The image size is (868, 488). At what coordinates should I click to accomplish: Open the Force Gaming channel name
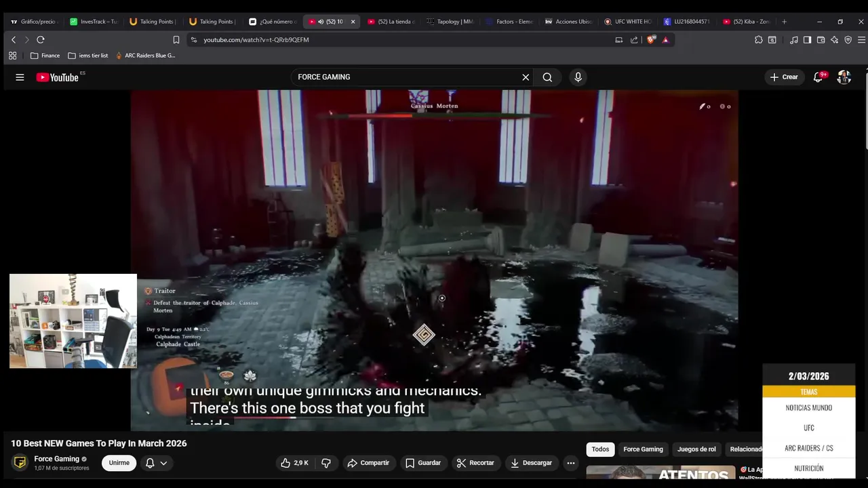[x=57, y=459]
